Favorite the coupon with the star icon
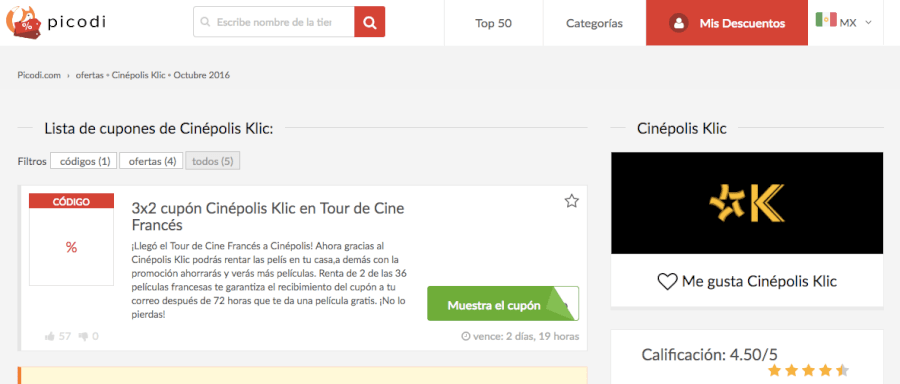This screenshot has height=384, width=900. (x=572, y=201)
